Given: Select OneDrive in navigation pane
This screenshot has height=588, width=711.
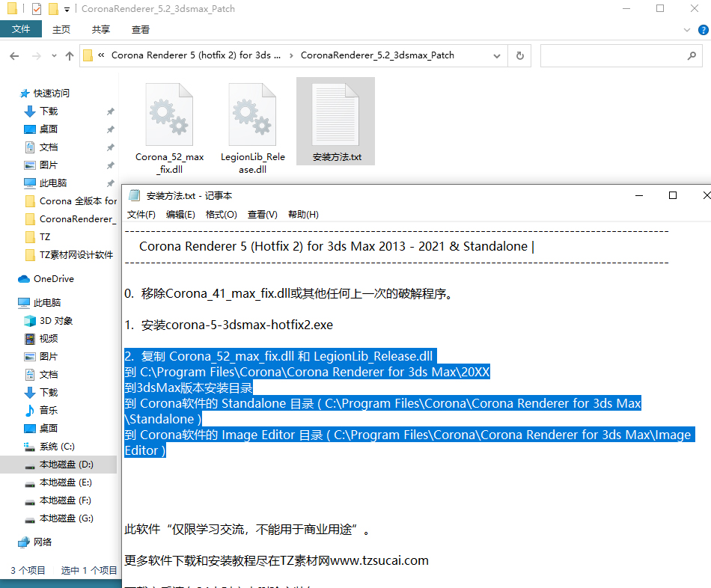Looking at the screenshot, I should [53, 279].
